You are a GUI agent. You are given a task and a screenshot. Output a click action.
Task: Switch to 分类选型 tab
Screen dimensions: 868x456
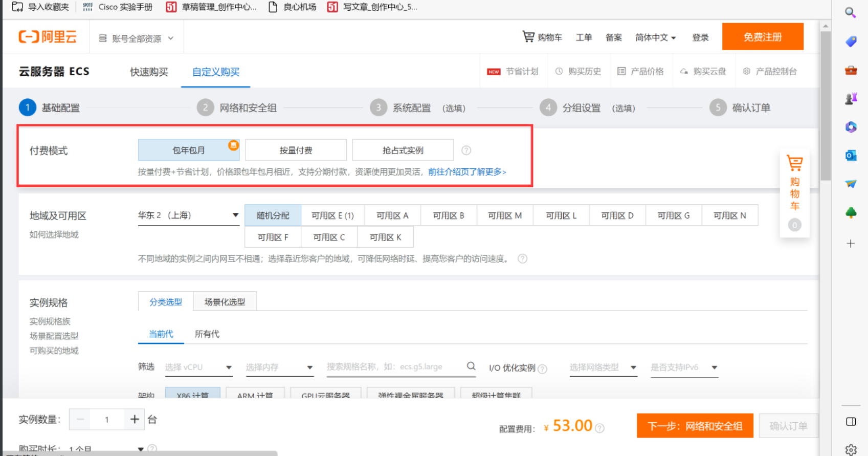click(166, 302)
